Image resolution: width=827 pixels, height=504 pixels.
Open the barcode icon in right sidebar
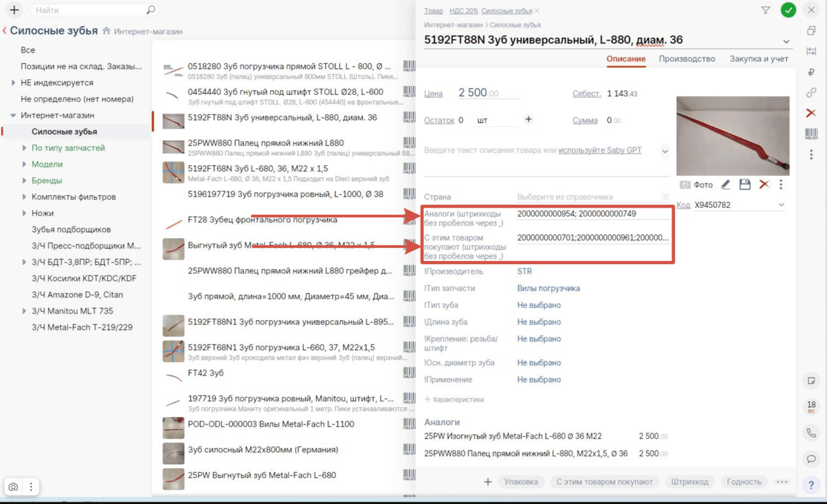(811, 134)
